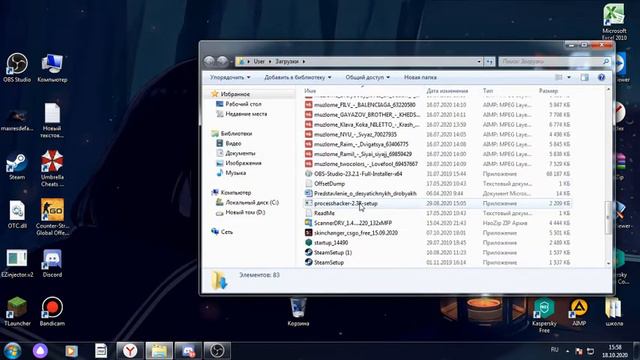Click the RU language indicator in tray
This screenshot has width=640, height=360.
pyautogui.click(x=554, y=350)
